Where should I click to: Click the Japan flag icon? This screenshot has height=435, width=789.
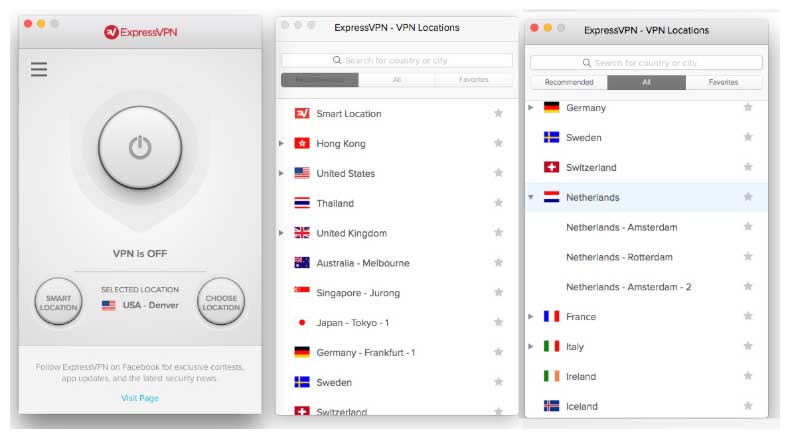pos(302,322)
